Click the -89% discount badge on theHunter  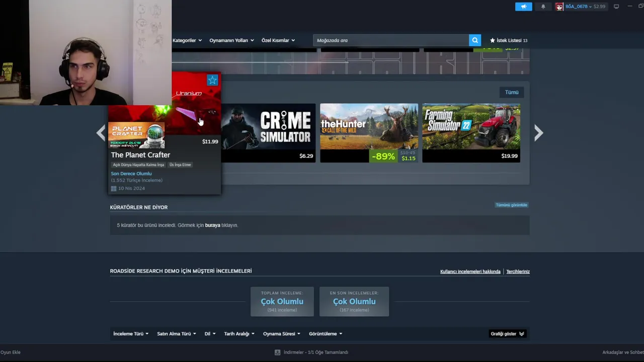coord(383,156)
